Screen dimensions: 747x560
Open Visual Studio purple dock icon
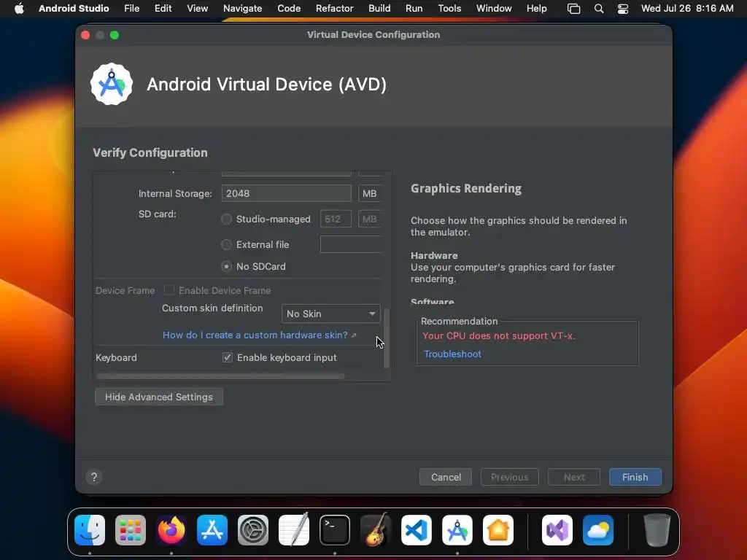[557, 530]
